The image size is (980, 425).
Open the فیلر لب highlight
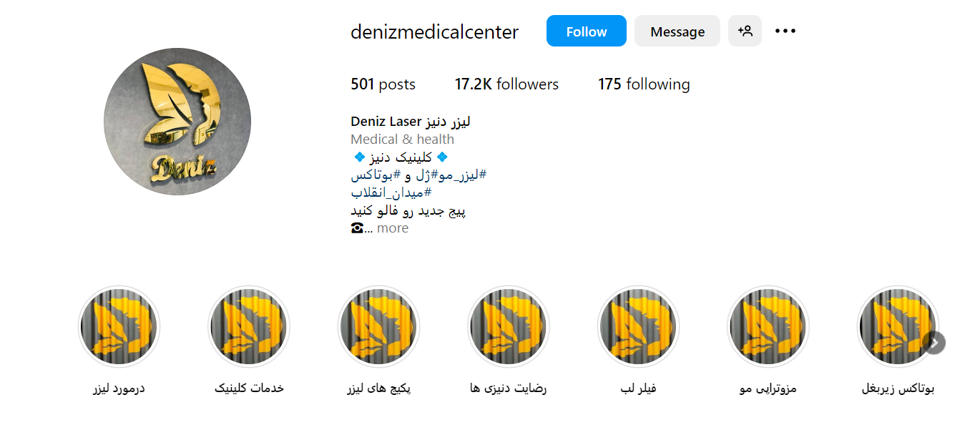point(639,327)
